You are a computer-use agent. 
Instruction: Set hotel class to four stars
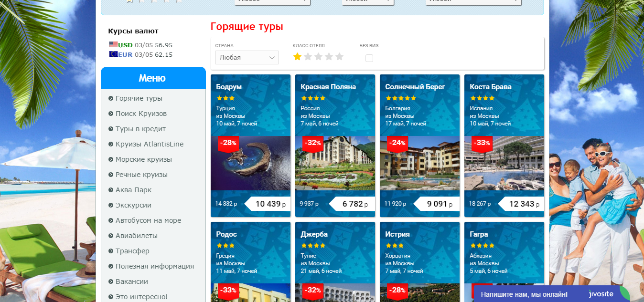pos(329,57)
